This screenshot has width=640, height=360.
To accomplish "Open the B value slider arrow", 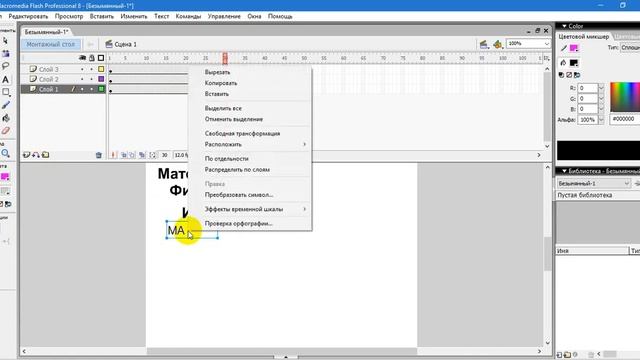I will (x=601, y=109).
